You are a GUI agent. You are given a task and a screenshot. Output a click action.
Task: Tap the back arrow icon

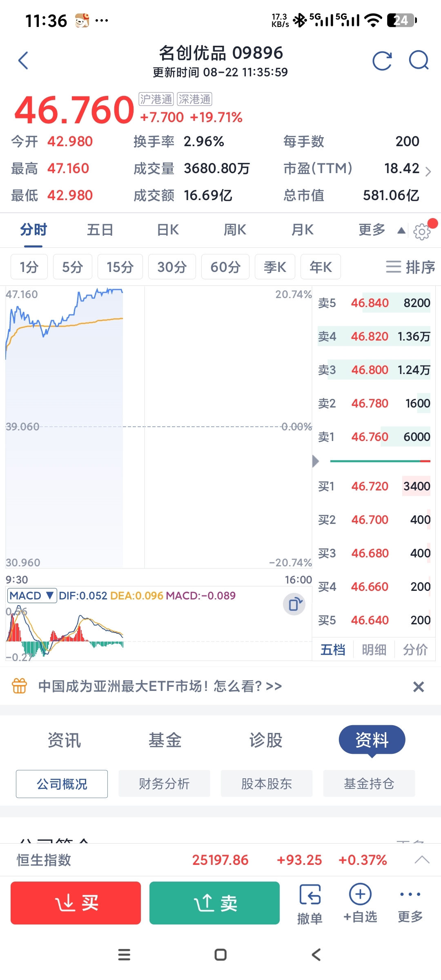point(24,60)
